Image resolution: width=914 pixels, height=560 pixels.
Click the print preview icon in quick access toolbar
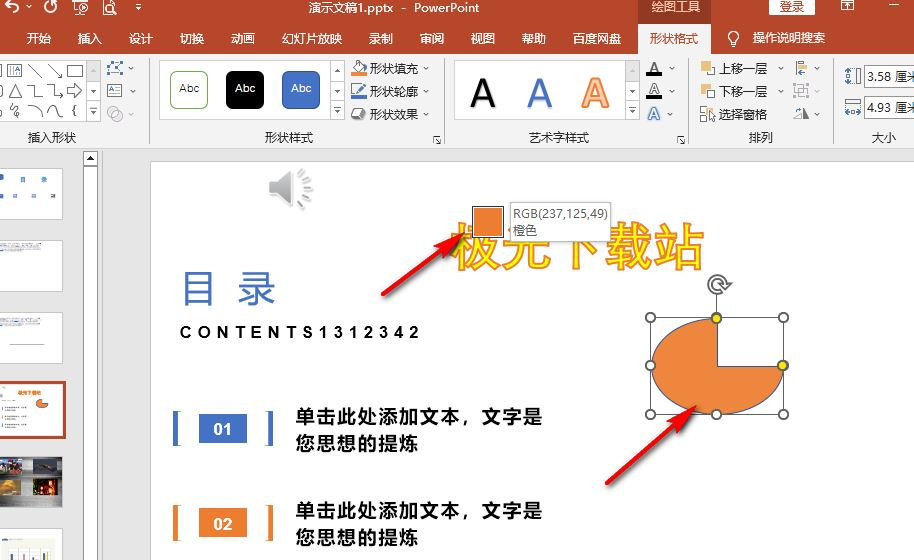(110, 7)
